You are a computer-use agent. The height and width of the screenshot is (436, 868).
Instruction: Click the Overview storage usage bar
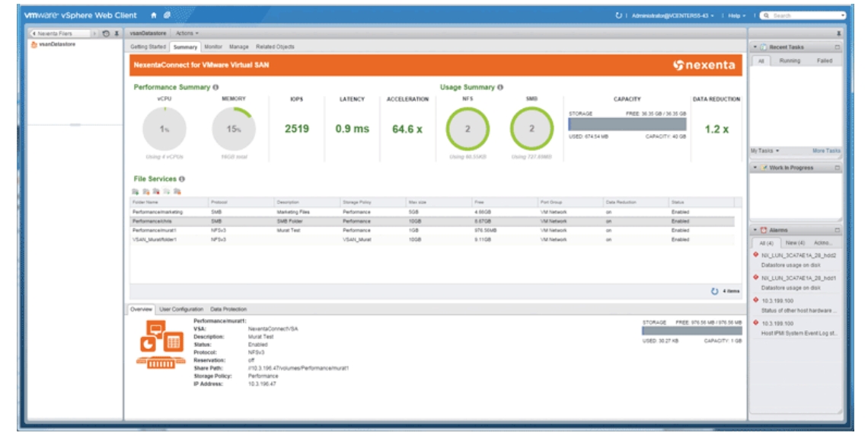pos(692,331)
